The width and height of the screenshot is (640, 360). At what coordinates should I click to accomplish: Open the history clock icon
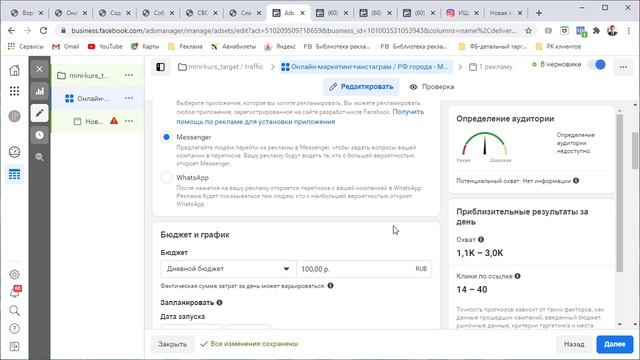[40, 135]
